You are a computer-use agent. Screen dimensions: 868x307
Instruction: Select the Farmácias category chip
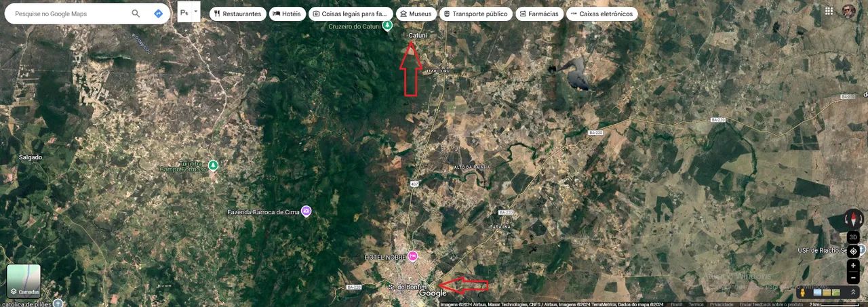(x=538, y=14)
